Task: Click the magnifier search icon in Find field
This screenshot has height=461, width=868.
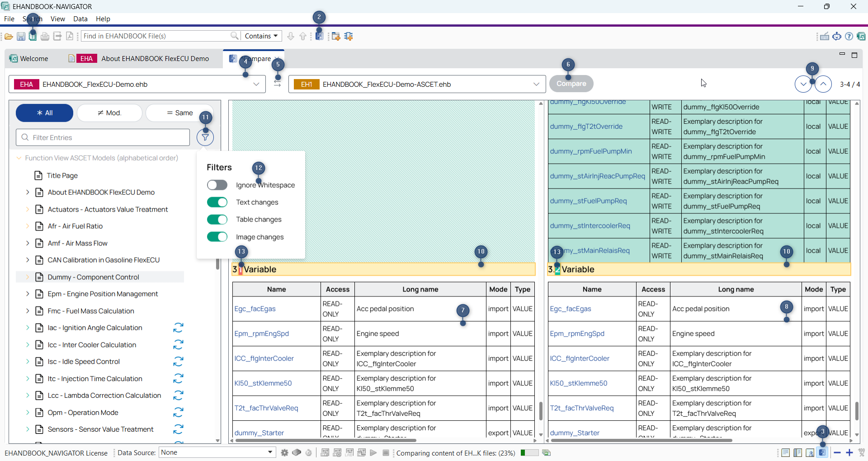Action: (235, 36)
